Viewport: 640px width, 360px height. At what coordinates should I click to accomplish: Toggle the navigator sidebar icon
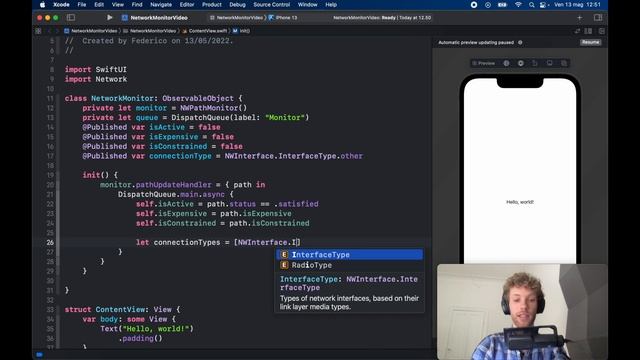(x=71, y=18)
